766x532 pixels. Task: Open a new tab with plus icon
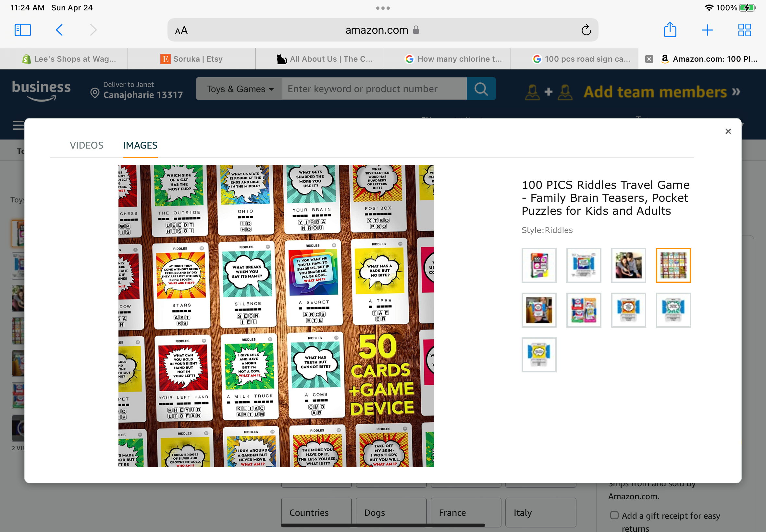(x=707, y=30)
